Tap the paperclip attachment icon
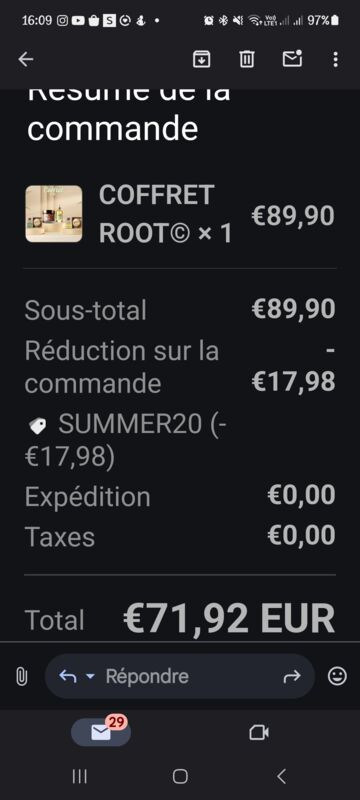The height and width of the screenshot is (800, 360). [21, 677]
